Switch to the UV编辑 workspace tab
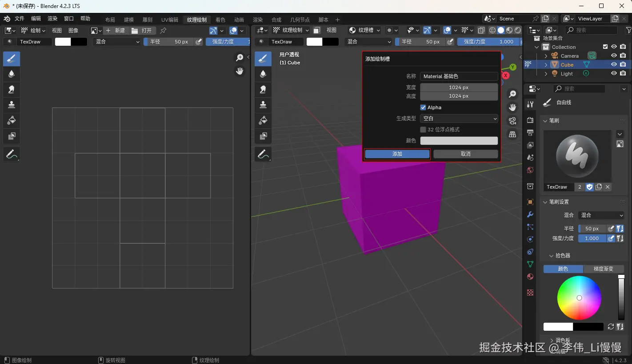Screen dimensions: 632x364 (x=170, y=20)
